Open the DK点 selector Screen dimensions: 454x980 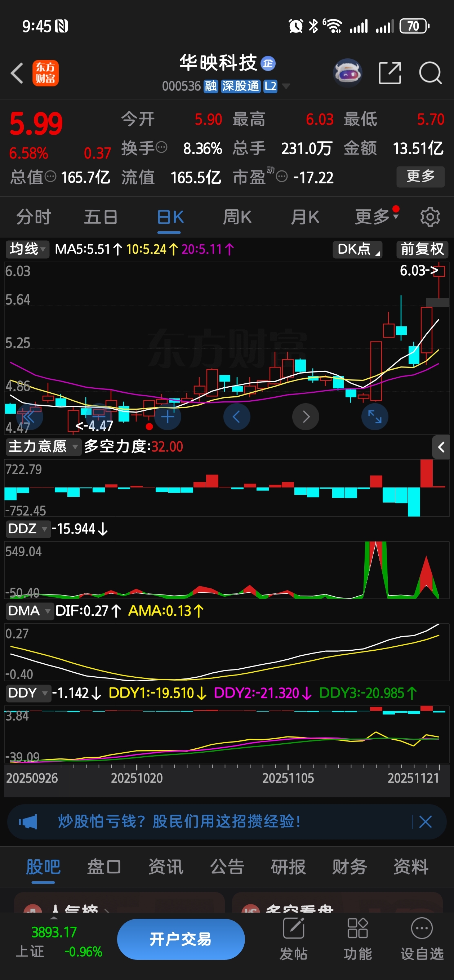(x=357, y=249)
